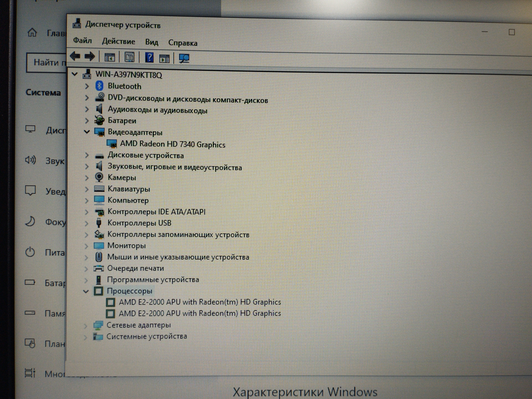
Task: Click the Клавиатуры keyboard icon
Action: point(99,189)
